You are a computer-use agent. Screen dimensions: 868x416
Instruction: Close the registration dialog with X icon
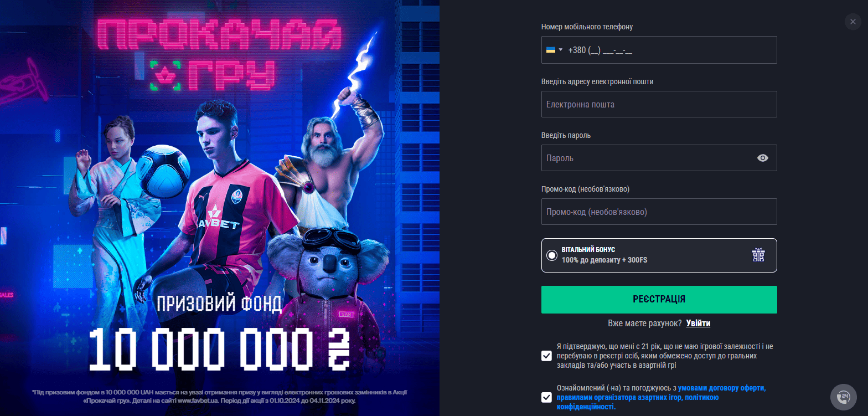[853, 22]
